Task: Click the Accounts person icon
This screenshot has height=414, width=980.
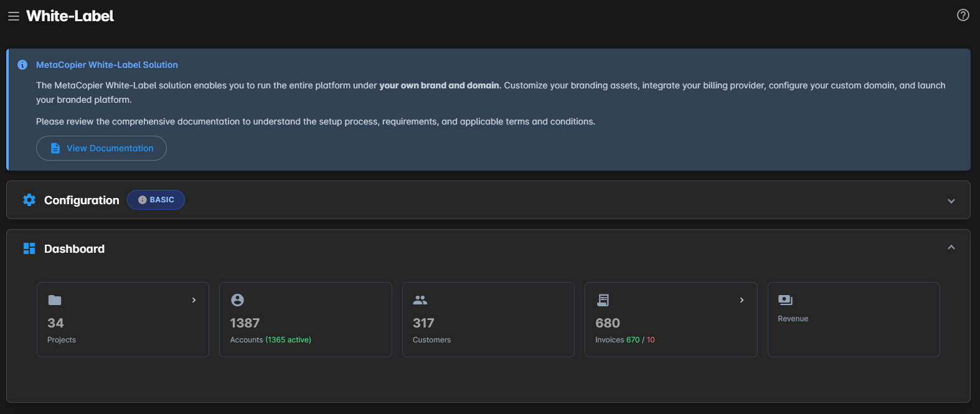Action: [237, 300]
